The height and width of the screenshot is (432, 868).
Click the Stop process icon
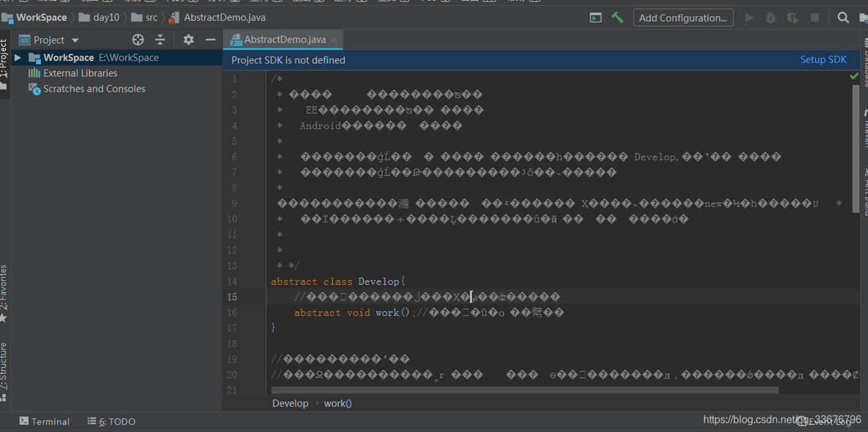[814, 18]
